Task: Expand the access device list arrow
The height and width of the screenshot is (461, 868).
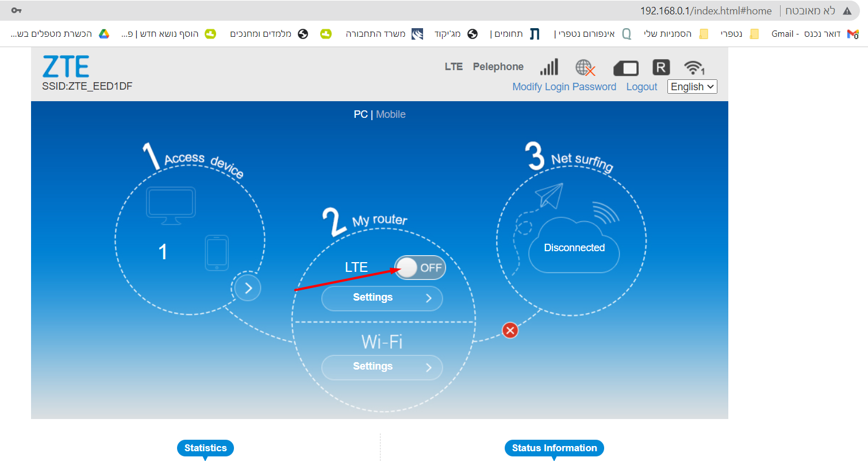Action: click(x=248, y=288)
